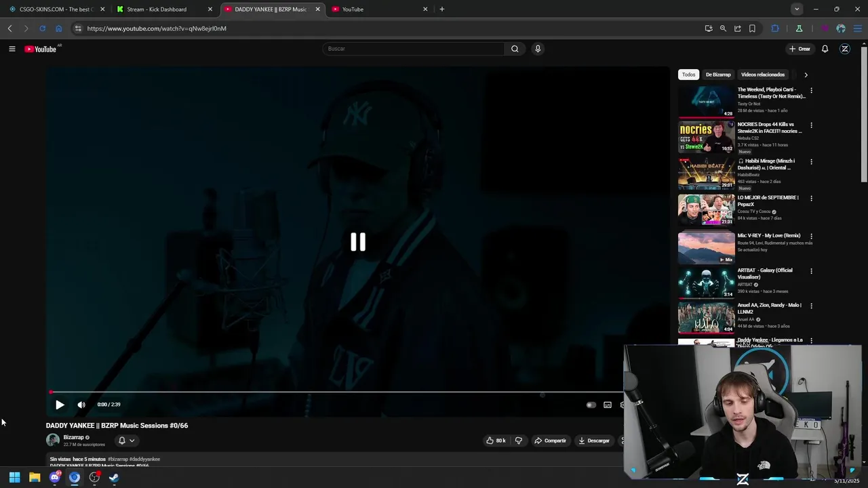Image resolution: width=868 pixels, height=488 pixels.
Task: Click the #bizarrap hashtag link
Action: tap(117, 459)
